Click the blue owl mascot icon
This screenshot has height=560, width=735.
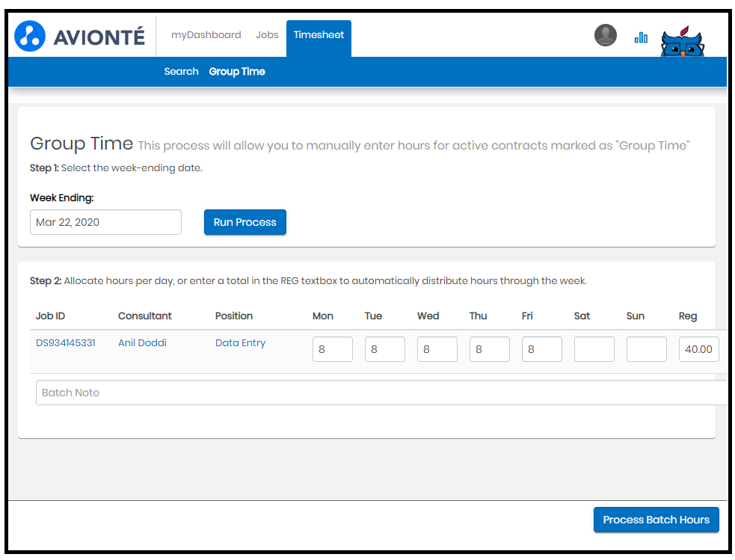(x=683, y=42)
